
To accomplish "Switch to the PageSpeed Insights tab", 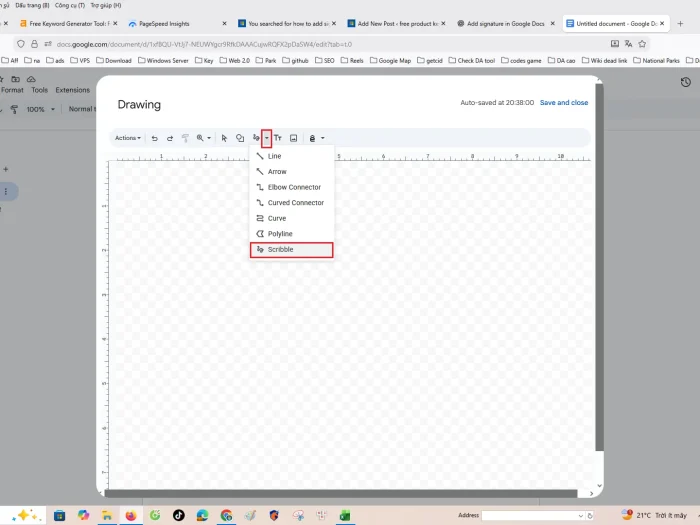I will (164, 23).
